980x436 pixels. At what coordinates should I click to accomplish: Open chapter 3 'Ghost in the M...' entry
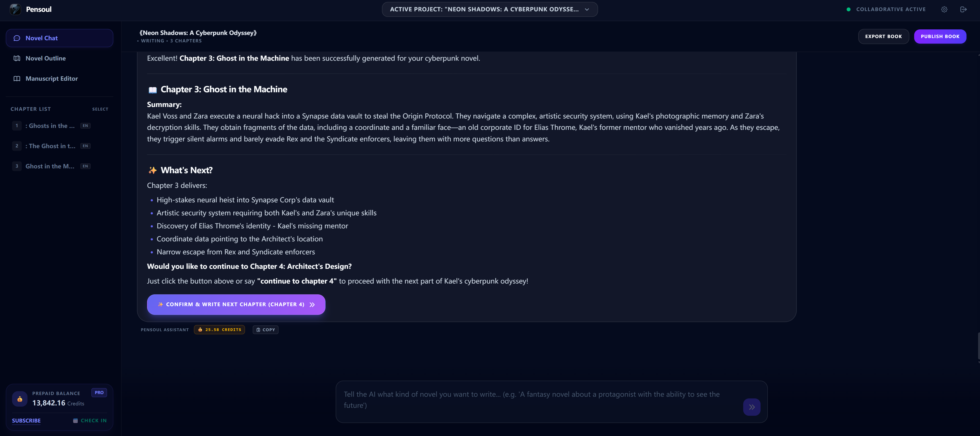click(51, 166)
